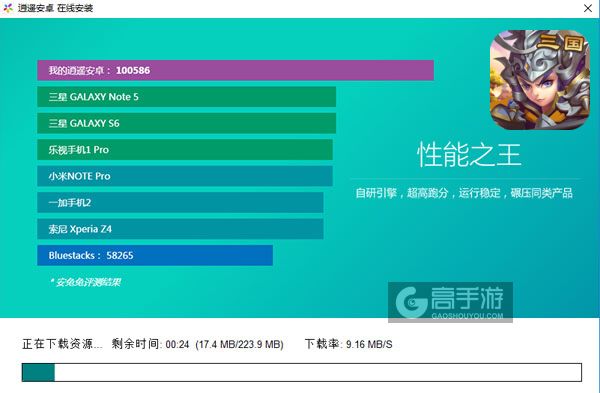
Task: Click the 剩余时间 00:24 readout
Action: 150,344
